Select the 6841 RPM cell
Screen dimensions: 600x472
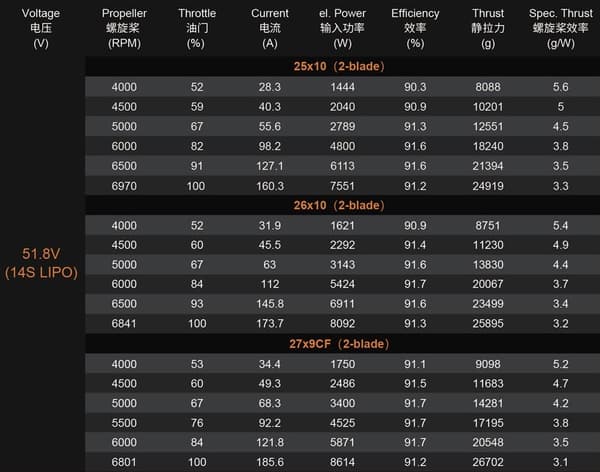[124, 323]
